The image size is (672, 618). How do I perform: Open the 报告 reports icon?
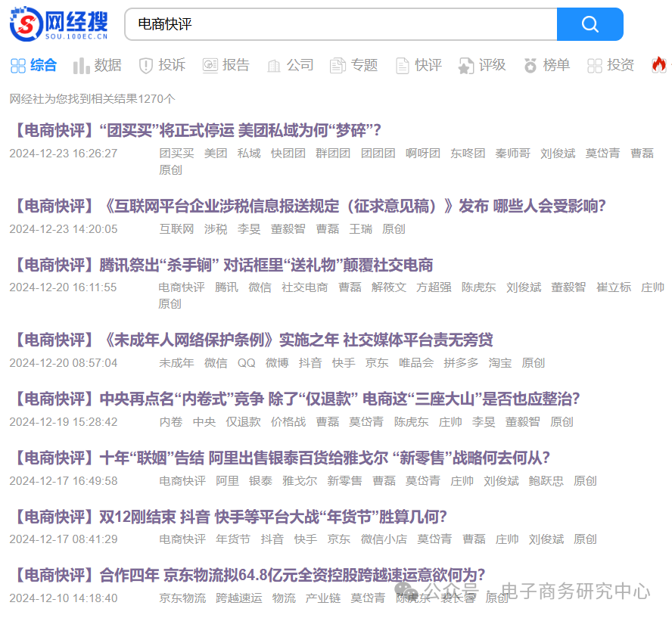(x=209, y=64)
